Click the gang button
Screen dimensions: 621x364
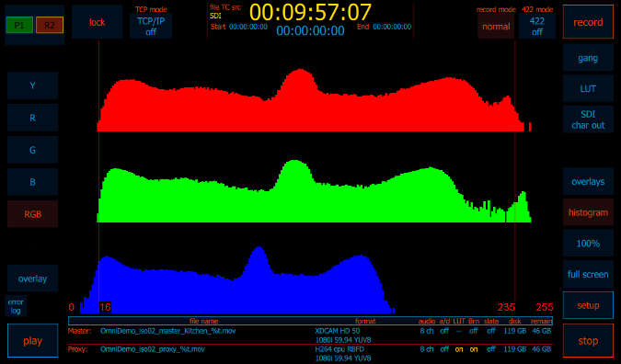(588, 58)
